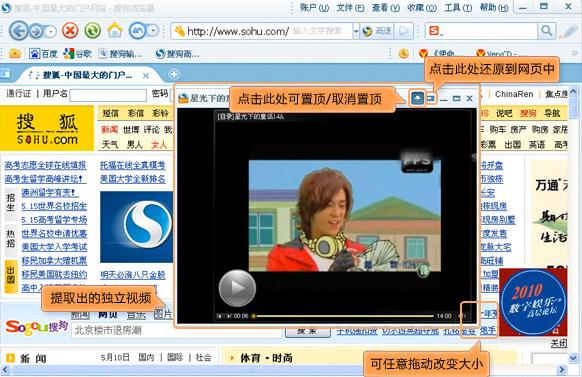Screen dimensions: 582x377
Task: Open the 文件(F) menu
Action: point(350,7)
